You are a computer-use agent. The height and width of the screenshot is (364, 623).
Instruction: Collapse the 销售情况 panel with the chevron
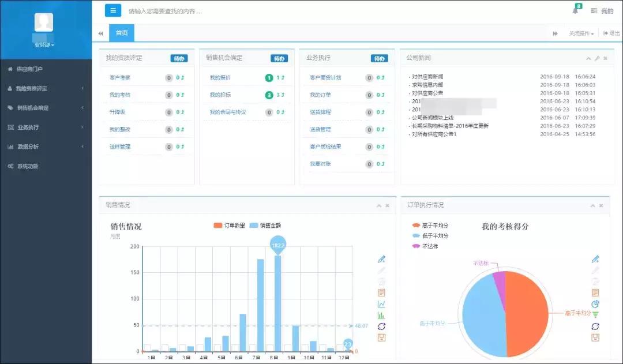(x=379, y=205)
